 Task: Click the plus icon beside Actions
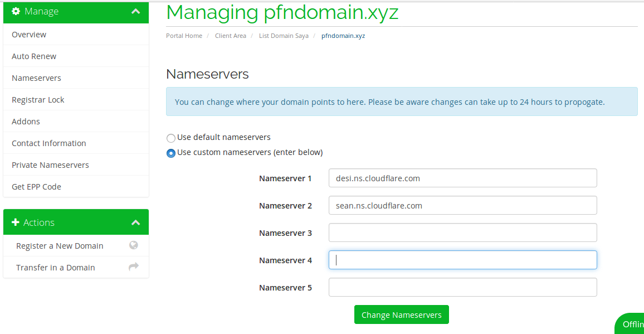tap(16, 222)
